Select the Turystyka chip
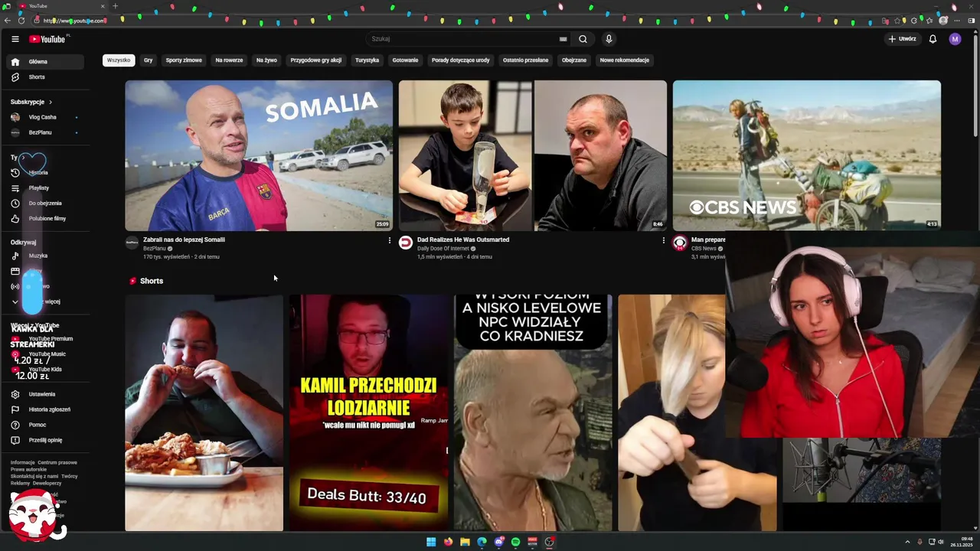Screen dimensions: 980x551 click(x=367, y=60)
